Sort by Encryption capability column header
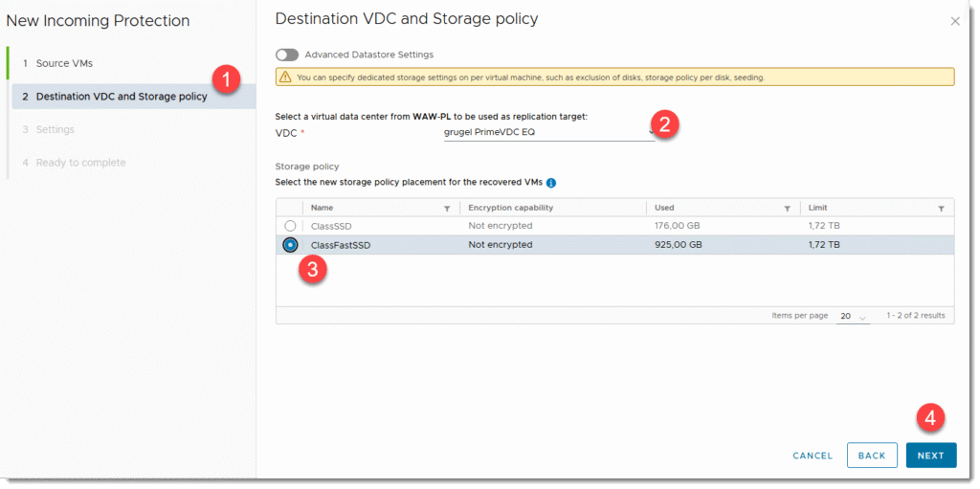Viewport: 980px width, 489px height. coord(511,208)
